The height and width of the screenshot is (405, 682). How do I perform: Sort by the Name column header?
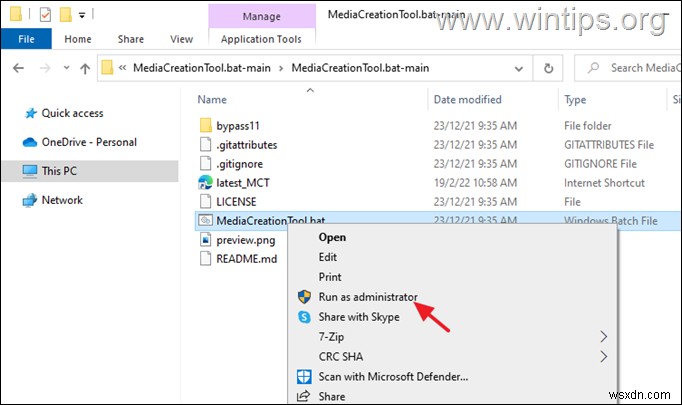[212, 100]
